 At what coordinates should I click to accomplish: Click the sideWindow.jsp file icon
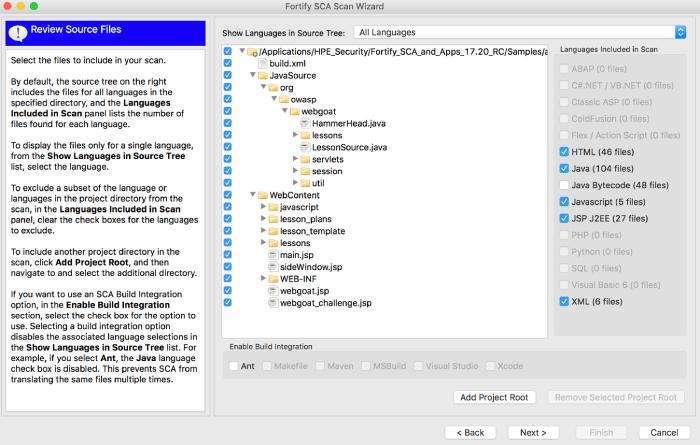273,267
